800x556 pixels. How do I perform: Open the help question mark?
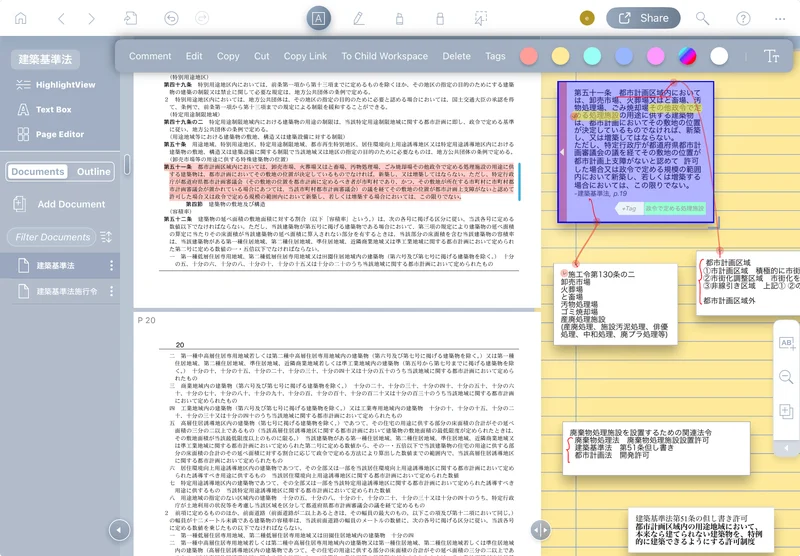click(743, 19)
